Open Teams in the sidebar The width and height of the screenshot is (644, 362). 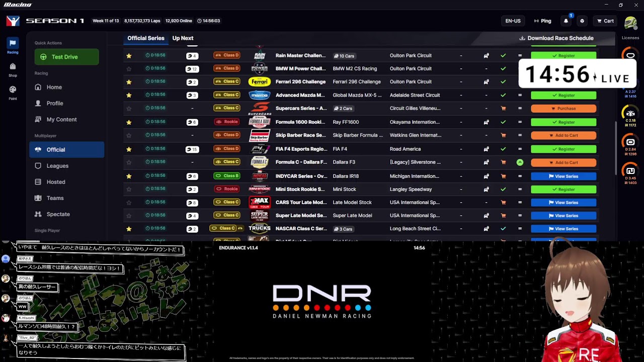(66, 198)
